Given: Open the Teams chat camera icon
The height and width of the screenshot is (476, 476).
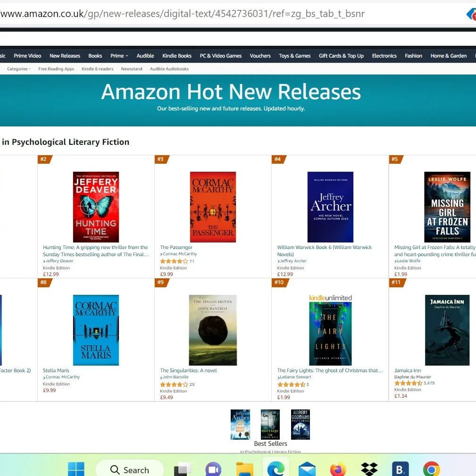Looking at the screenshot, I should click(x=213, y=469).
